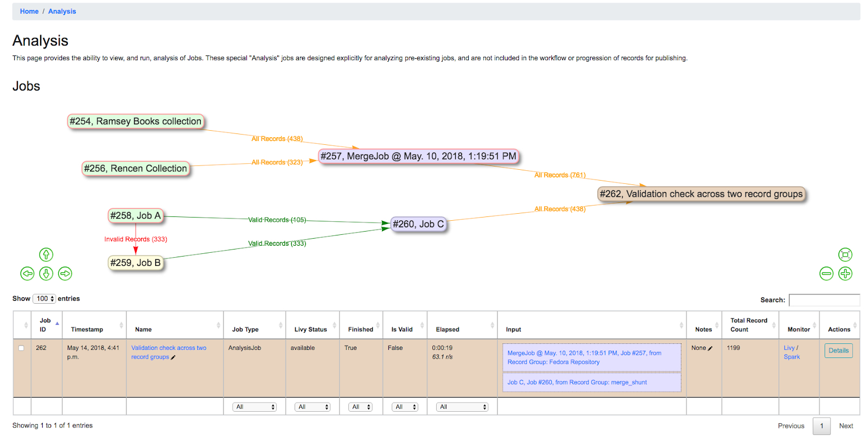Edit job name pencil icon

[173, 357]
